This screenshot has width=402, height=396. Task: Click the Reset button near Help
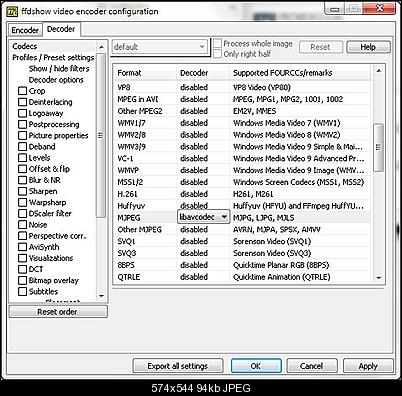(321, 47)
